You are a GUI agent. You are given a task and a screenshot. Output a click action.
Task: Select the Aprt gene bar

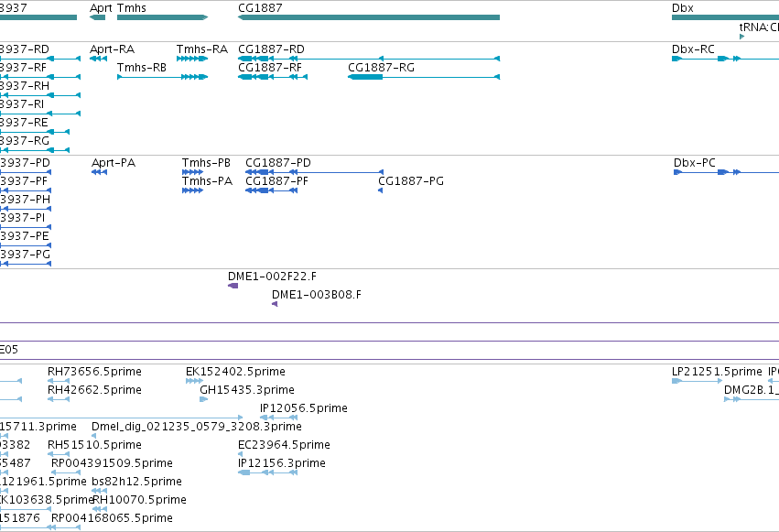click(x=97, y=17)
